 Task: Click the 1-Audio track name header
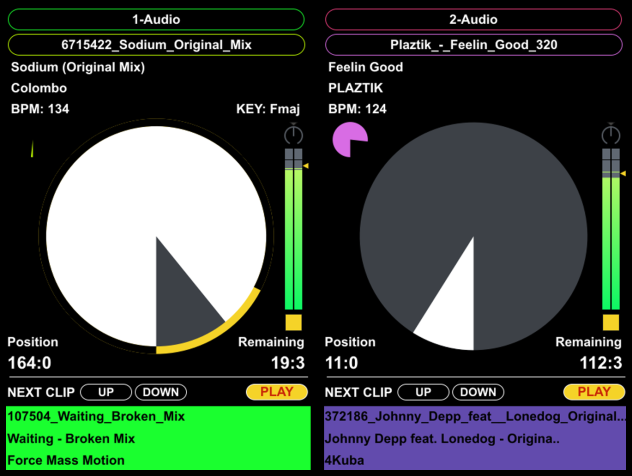[156, 19]
